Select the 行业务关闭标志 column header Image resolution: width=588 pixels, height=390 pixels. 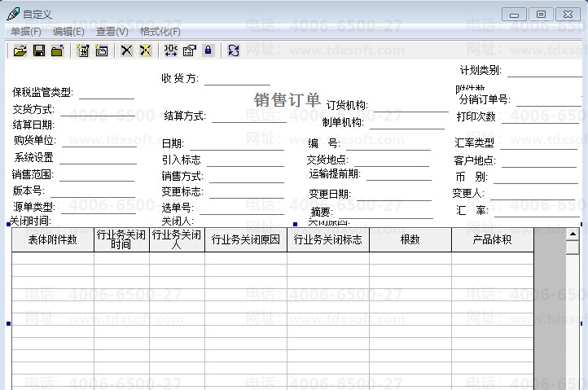[327, 239]
